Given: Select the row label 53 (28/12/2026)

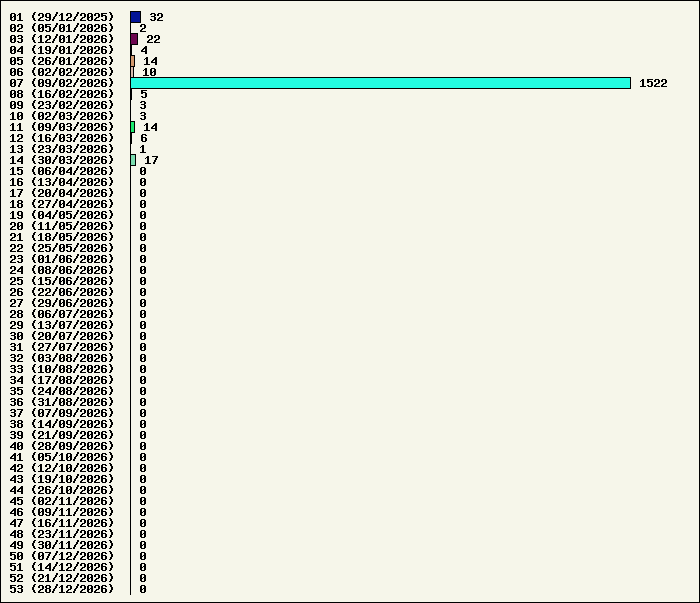Looking at the screenshot, I should click(62, 589).
